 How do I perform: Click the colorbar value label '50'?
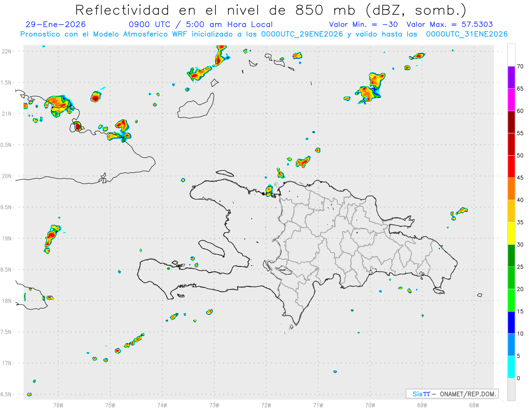[x=520, y=156]
